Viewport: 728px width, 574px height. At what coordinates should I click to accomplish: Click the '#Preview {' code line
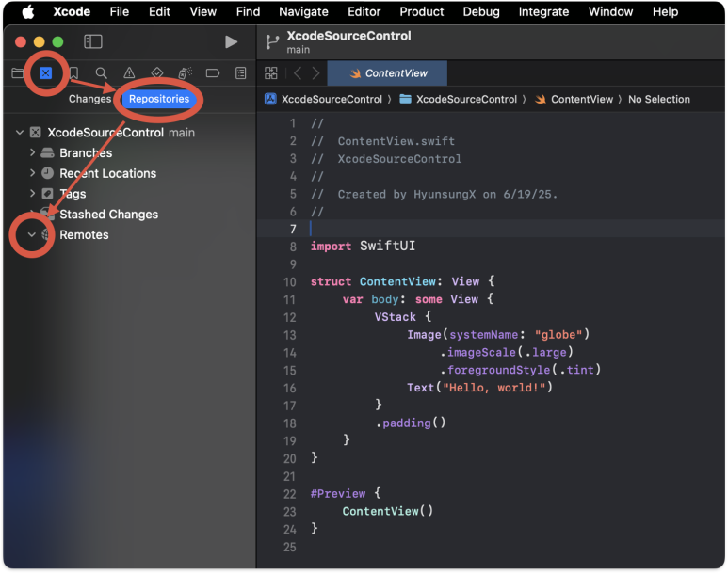[x=346, y=493]
